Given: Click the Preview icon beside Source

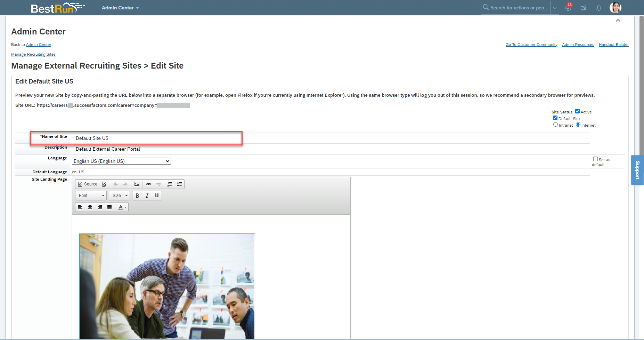Looking at the screenshot, I should point(104,184).
